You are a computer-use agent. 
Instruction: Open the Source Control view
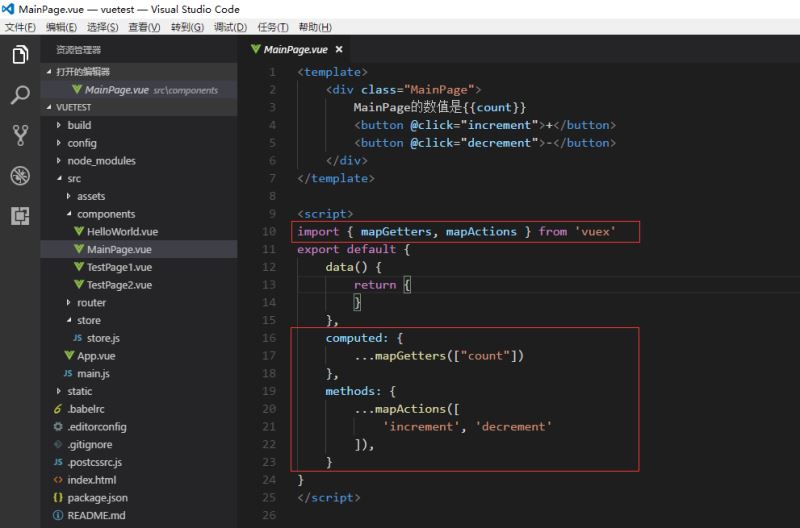click(20, 135)
